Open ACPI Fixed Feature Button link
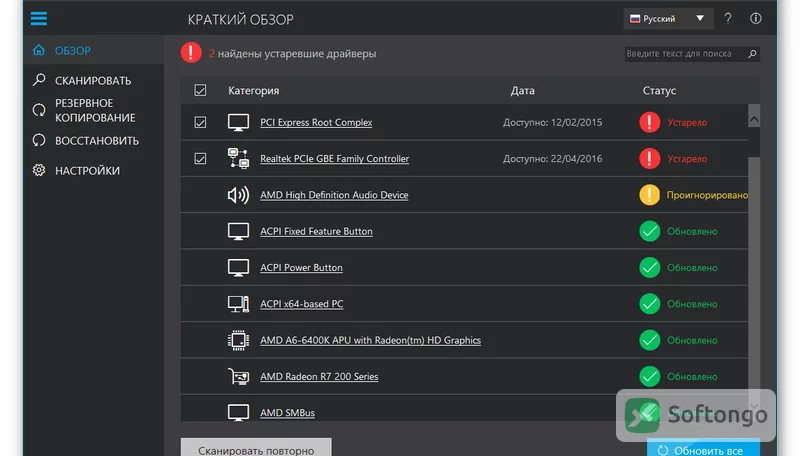This screenshot has height=456, width=800. pos(316,231)
